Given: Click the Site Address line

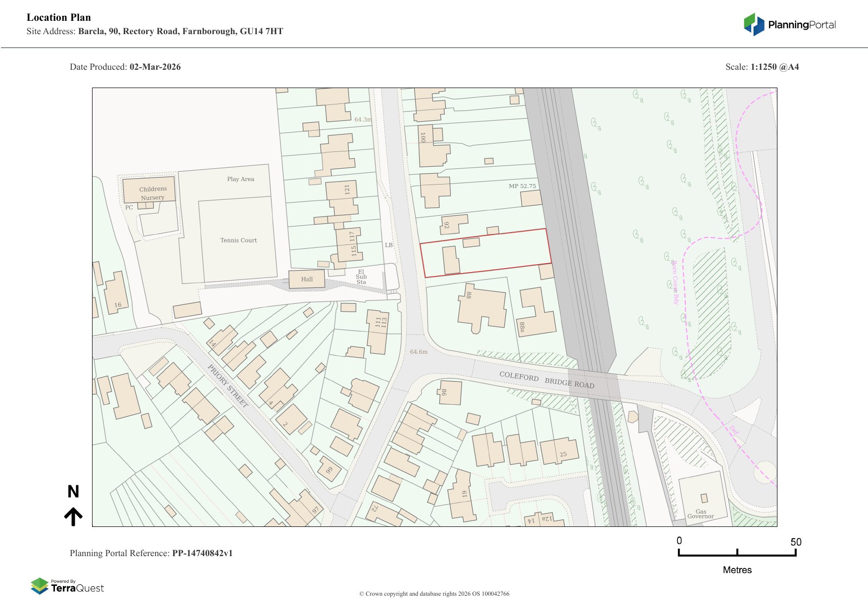Looking at the screenshot, I should coord(155,31).
